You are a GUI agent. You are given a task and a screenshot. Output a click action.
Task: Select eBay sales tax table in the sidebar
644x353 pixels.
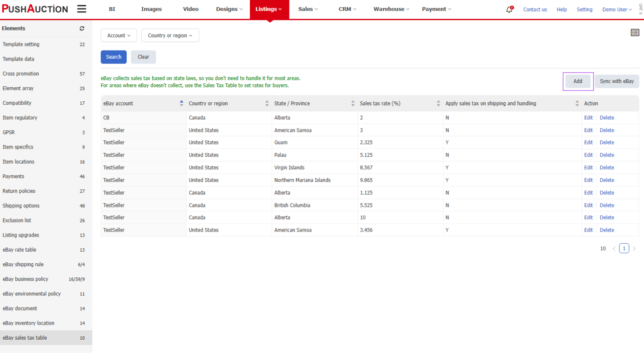(x=26, y=338)
